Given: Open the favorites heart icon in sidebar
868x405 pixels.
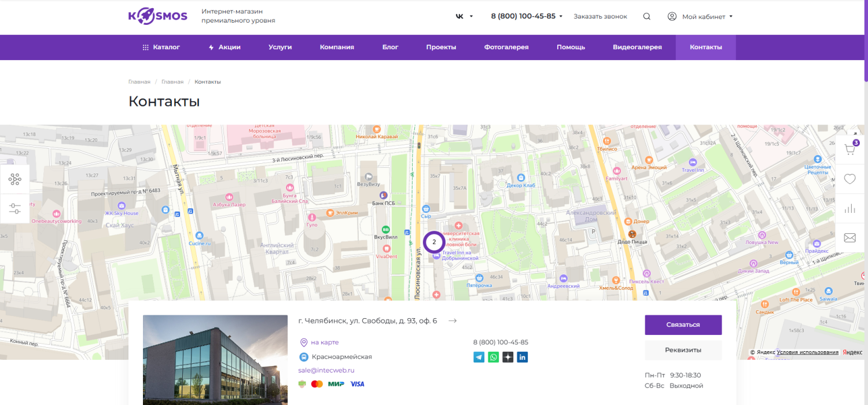Looking at the screenshot, I should point(849,179).
